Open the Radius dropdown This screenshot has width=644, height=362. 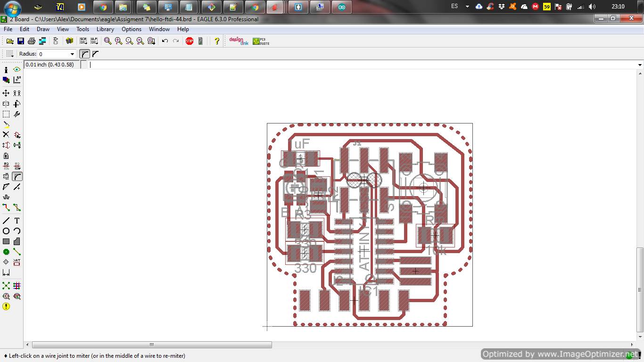72,54
